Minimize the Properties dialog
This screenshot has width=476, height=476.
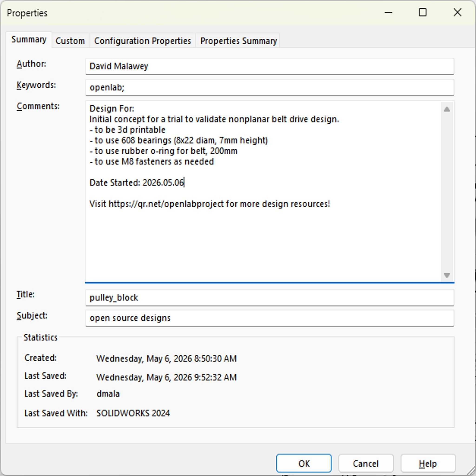[388, 13]
